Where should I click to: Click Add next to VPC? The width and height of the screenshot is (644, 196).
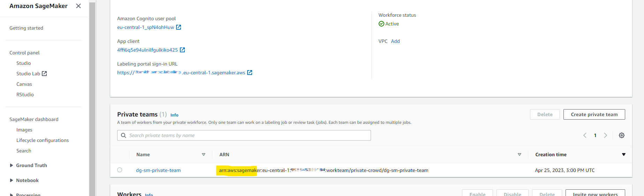coord(395,41)
